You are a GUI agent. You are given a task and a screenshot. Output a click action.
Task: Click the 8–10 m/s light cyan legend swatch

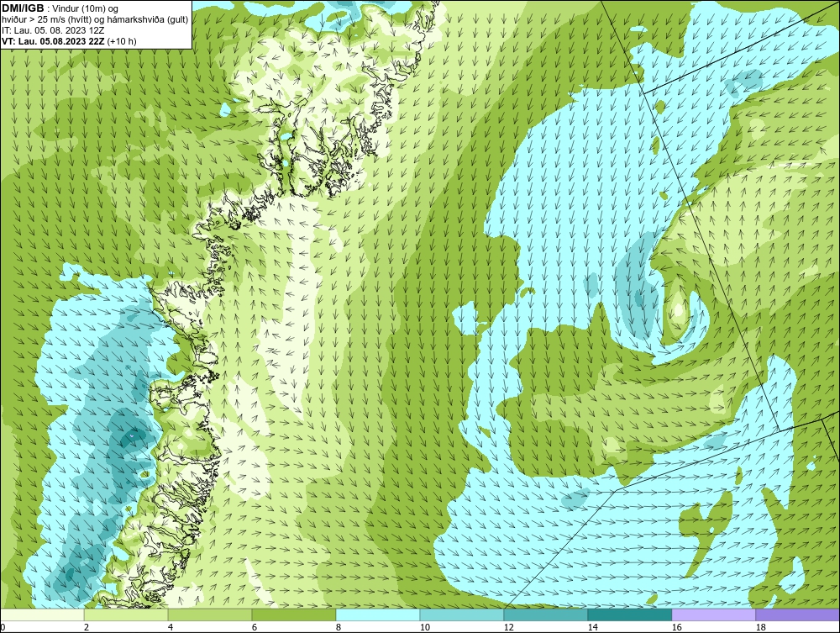click(378, 615)
